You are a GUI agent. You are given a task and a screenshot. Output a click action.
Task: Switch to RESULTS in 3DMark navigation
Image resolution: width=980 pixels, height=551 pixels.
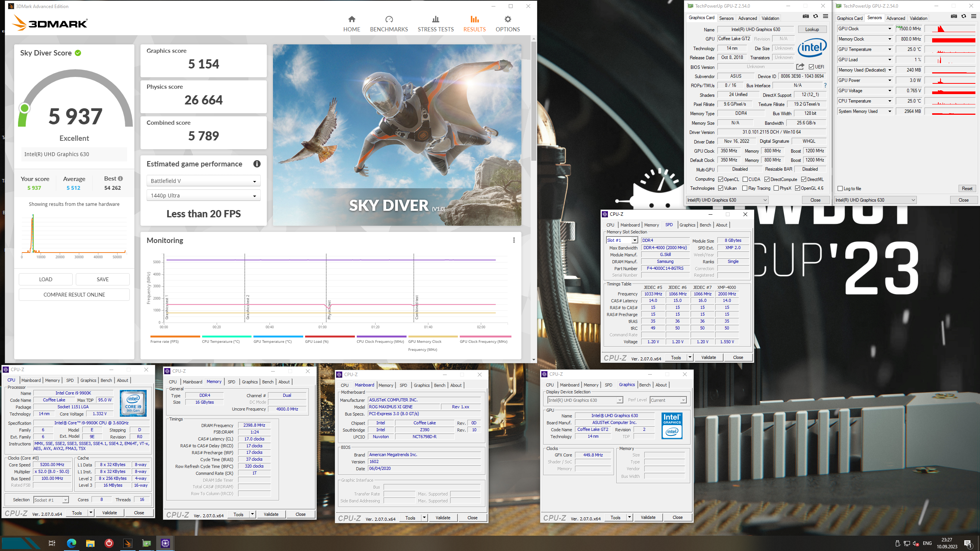(x=474, y=24)
